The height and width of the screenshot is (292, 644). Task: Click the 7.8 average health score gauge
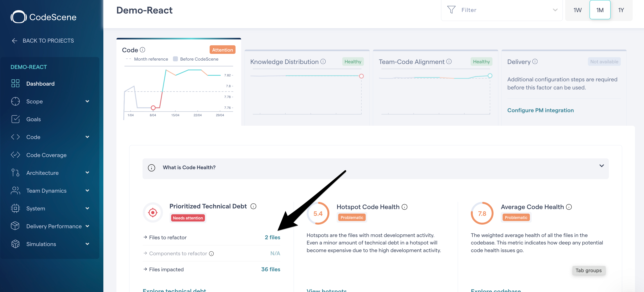pos(482,213)
